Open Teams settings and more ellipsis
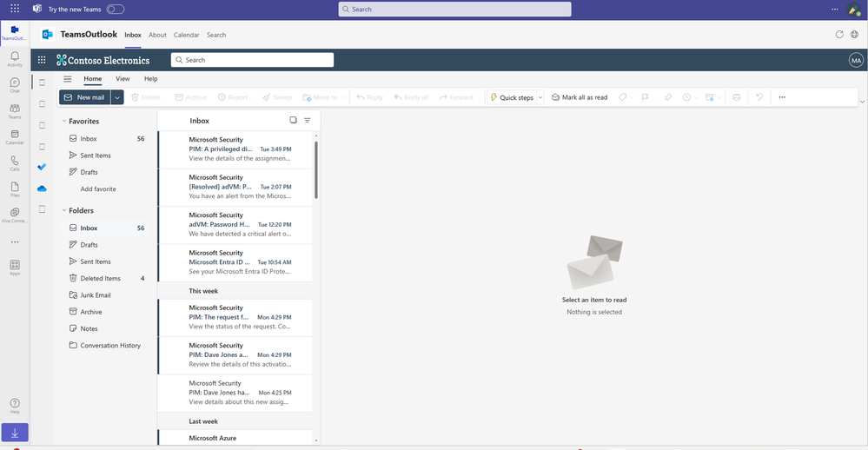The width and height of the screenshot is (868, 450). point(835,9)
